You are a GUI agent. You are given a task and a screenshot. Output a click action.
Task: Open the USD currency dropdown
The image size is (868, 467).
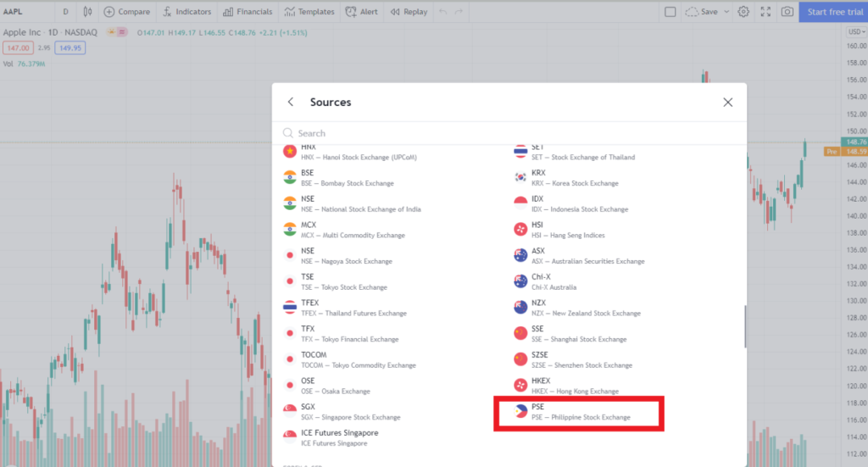[x=856, y=32]
